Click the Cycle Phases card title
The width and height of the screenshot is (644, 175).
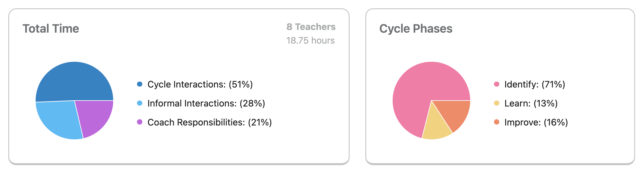tap(416, 29)
